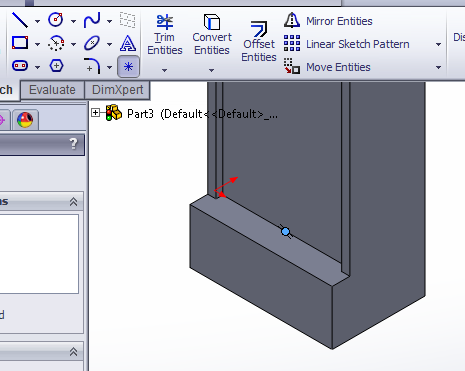
Task: Open the Sketch Fillet dropdown arrow
Action: tap(109, 67)
